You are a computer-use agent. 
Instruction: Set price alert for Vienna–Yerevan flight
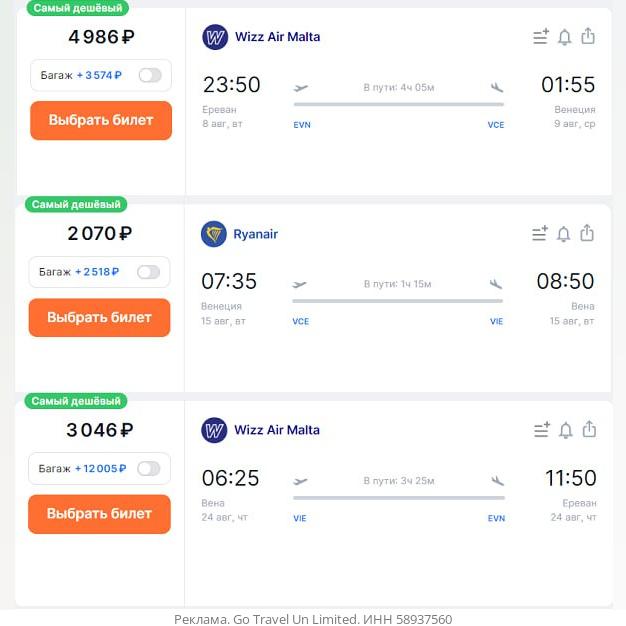pyautogui.click(x=566, y=430)
